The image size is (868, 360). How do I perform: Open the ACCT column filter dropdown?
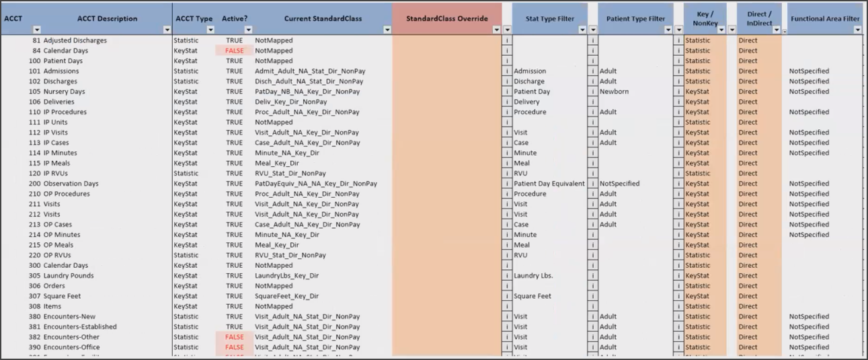pyautogui.click(x=37, y=30)
